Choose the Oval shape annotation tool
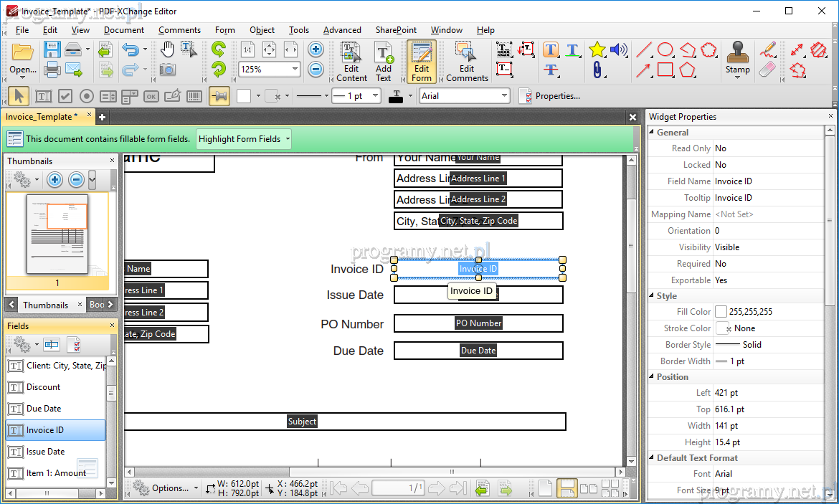The height and width of the screenshot is (504, 839). [665, 49]
